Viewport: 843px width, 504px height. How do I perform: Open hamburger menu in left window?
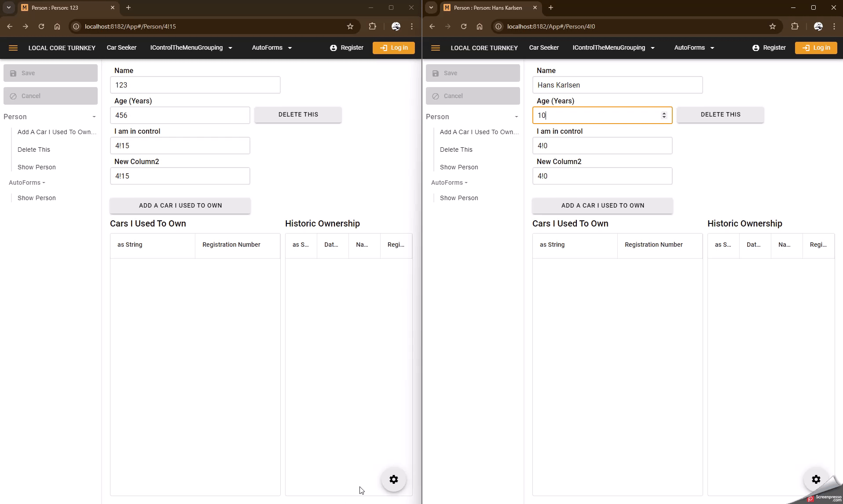tap(13, 47)
